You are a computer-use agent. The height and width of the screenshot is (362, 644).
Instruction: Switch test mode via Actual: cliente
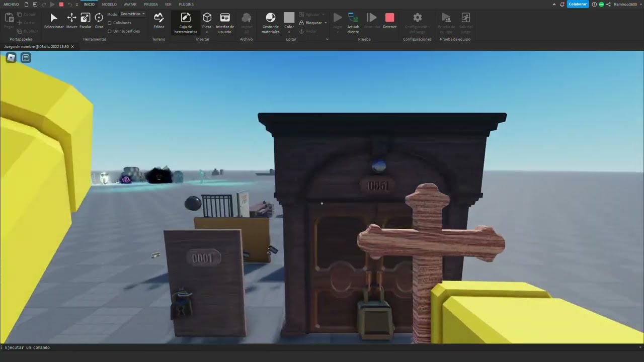pos(353,23)
